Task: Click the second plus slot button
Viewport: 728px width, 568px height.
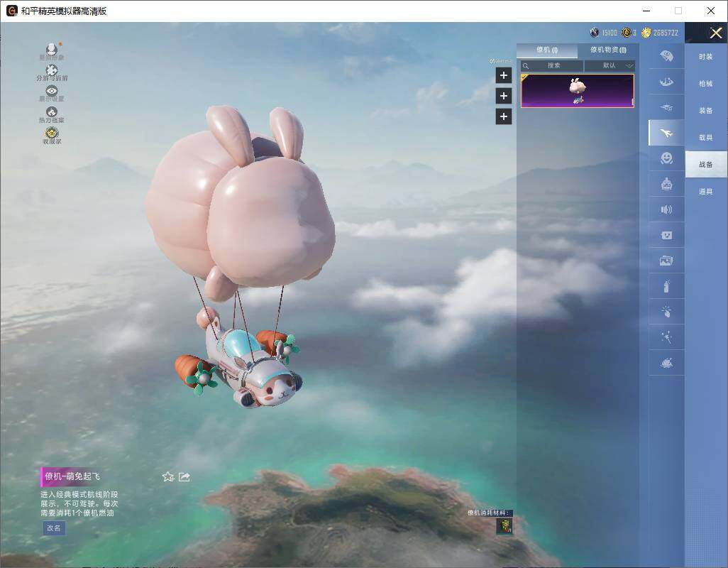Action: coord(504,96)
